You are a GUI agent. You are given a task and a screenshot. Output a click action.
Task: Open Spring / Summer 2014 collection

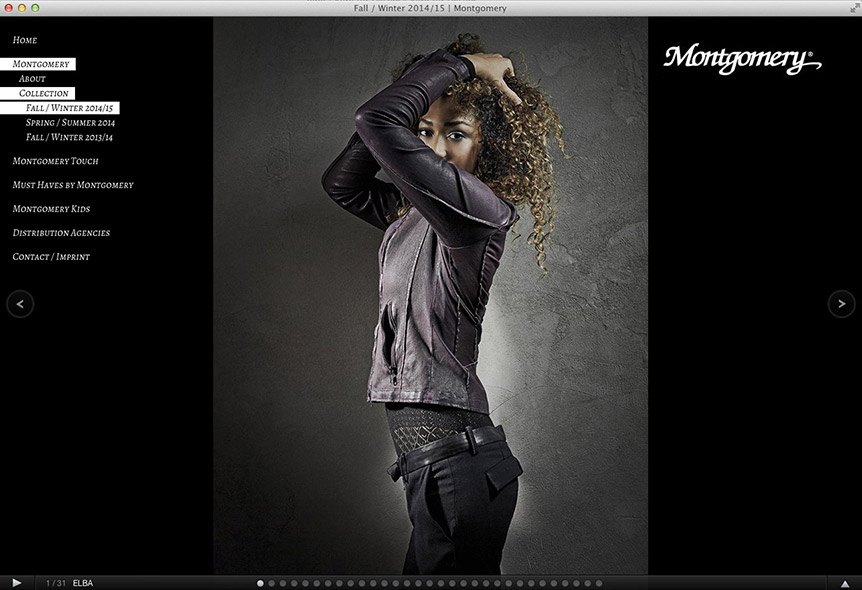pyautogui.click(x=70, y=123)
